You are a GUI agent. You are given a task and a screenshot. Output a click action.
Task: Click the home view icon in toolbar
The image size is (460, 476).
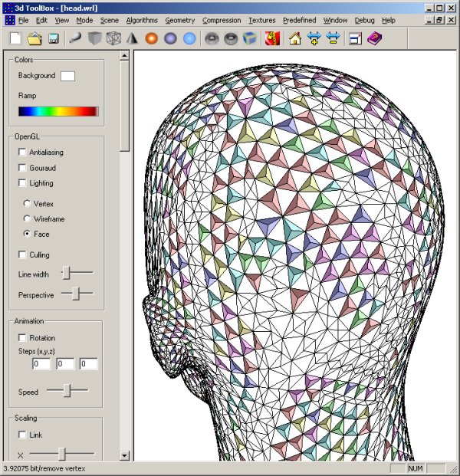pos(295,38)
